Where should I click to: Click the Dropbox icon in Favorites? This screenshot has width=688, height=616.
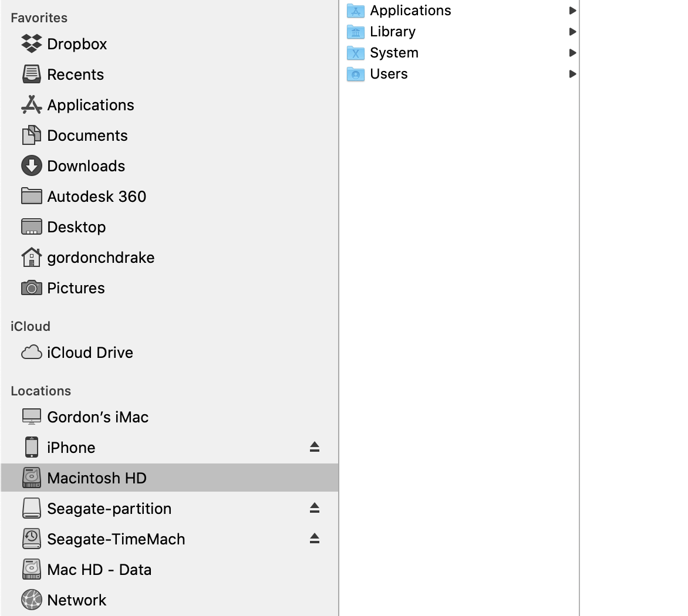coord(31,43)
